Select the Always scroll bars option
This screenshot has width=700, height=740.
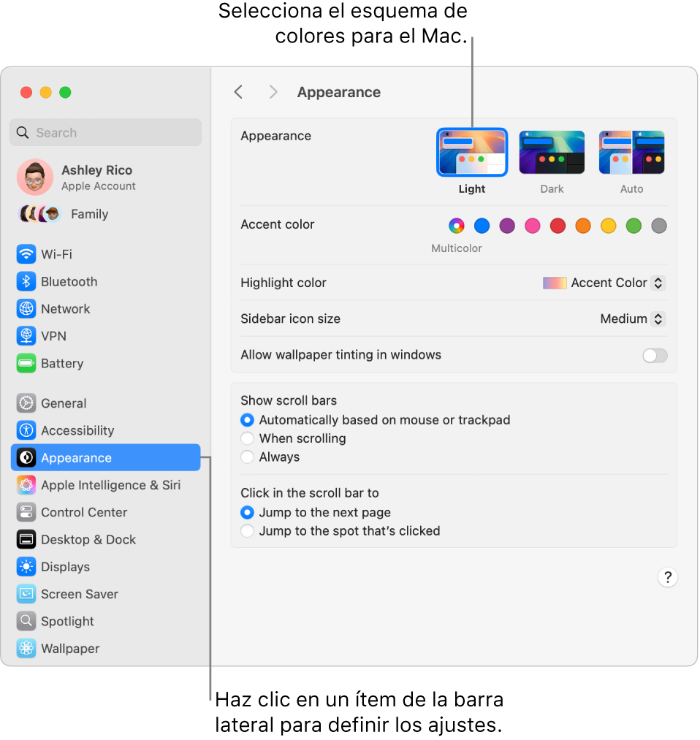(x=247, y=457)
